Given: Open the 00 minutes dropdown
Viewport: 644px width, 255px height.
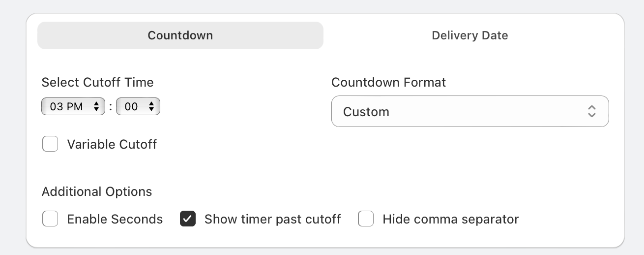Looking at the screenshot, I should [x=138, y=106].
